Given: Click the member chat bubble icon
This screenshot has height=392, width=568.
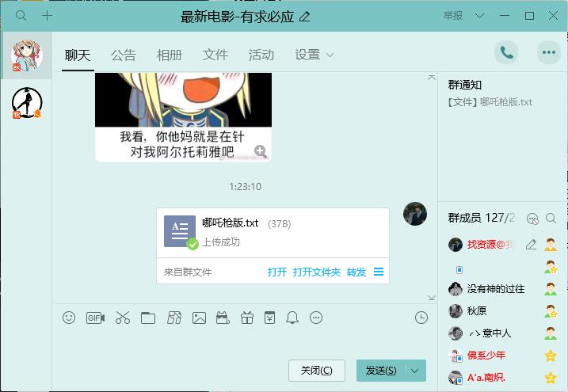Looking at the screenshot, I should point(532,219).
